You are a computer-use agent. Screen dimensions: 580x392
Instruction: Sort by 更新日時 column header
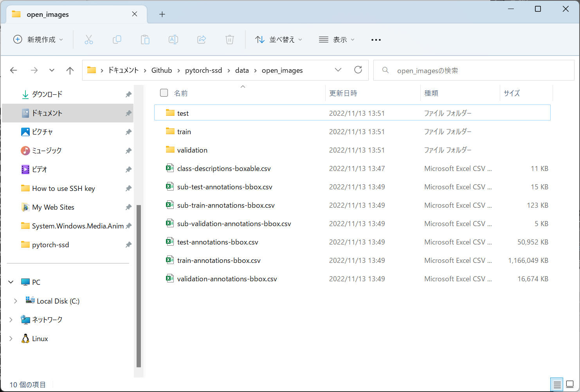tap(343, 93)
